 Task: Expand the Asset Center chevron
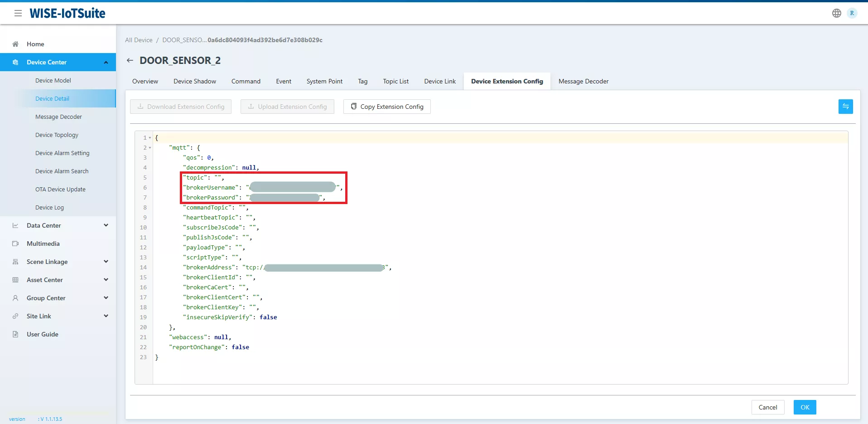coord(106,280)
